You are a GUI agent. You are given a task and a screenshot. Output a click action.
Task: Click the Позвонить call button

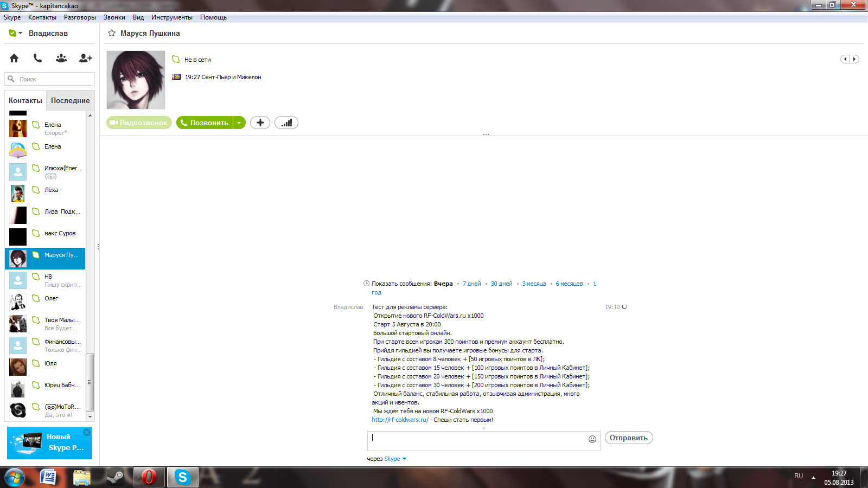coord(205,123)
